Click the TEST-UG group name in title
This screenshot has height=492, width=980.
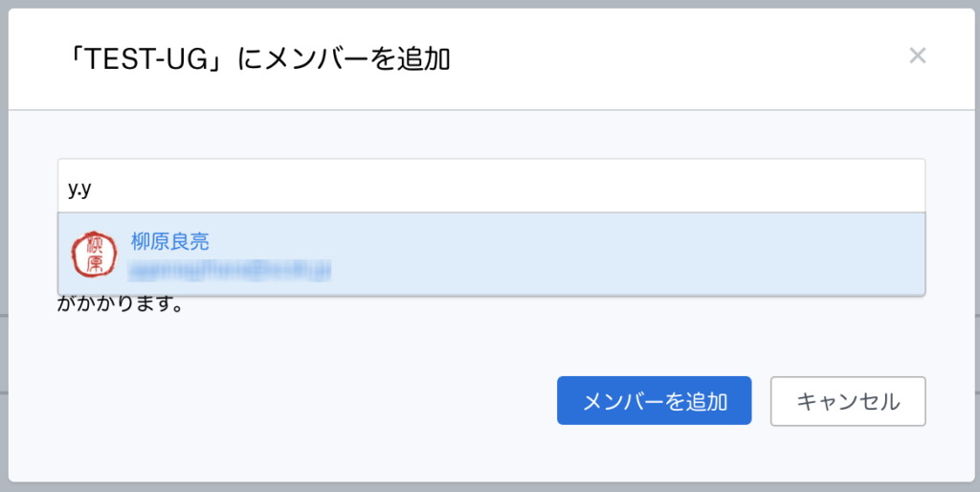pos(146,60)
